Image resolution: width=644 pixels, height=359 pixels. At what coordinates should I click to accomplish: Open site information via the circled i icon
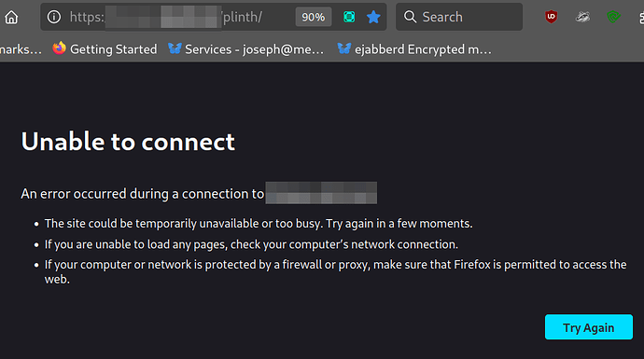pos(54,17)
